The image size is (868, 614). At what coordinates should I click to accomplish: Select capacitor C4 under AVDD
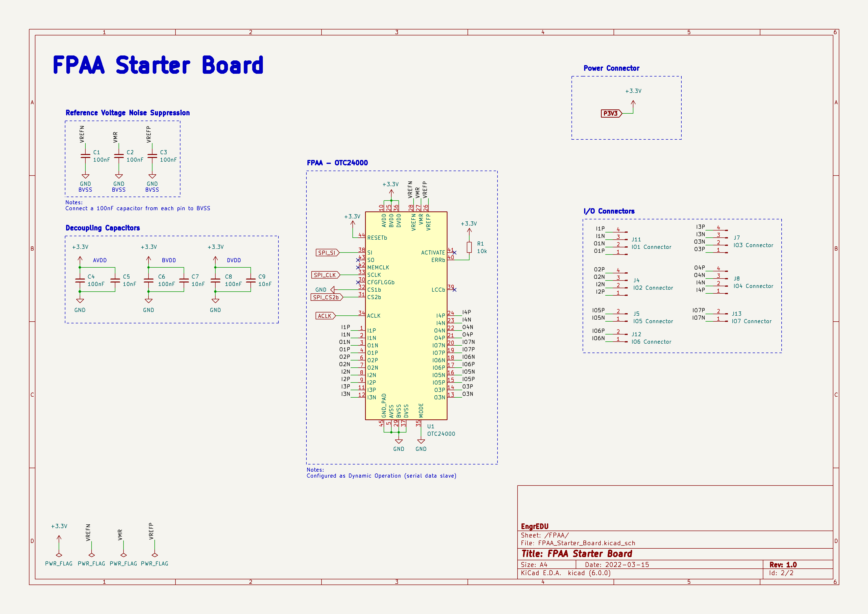coord(80,281)
